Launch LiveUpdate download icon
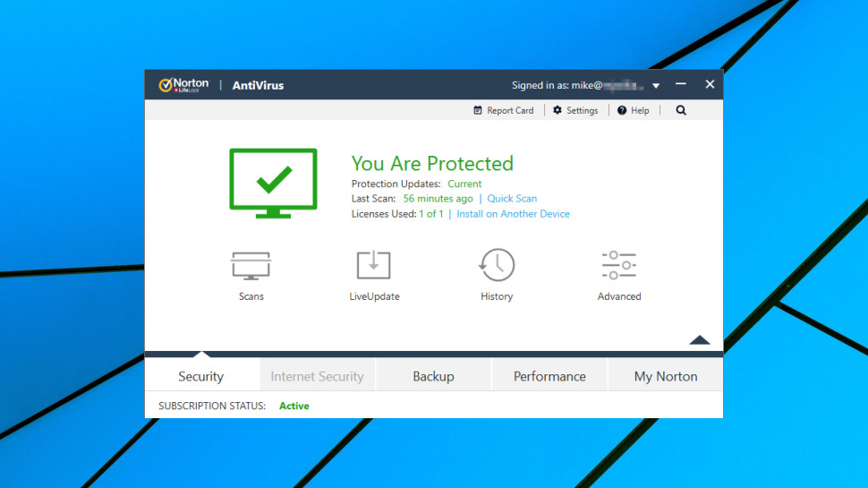This screenshot has height=488, width=868. coord(374,265)
